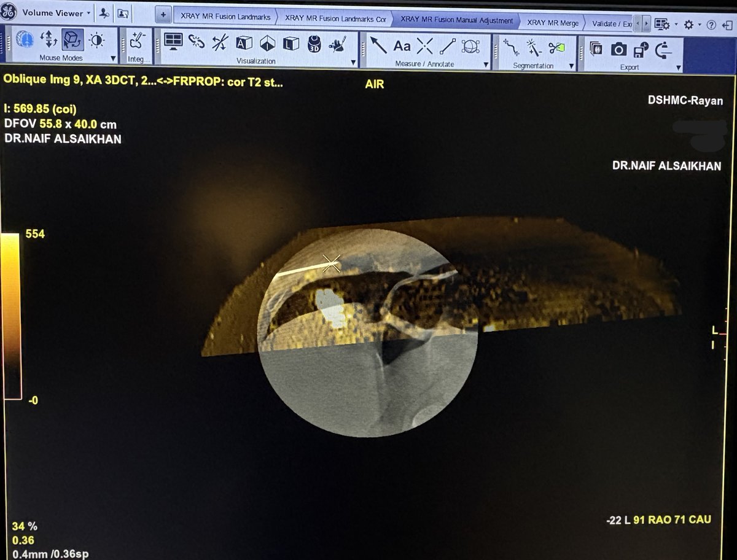Open the gear preferences icon
Image resolution: width=737 pixels, height=560 pixels.
688,25
